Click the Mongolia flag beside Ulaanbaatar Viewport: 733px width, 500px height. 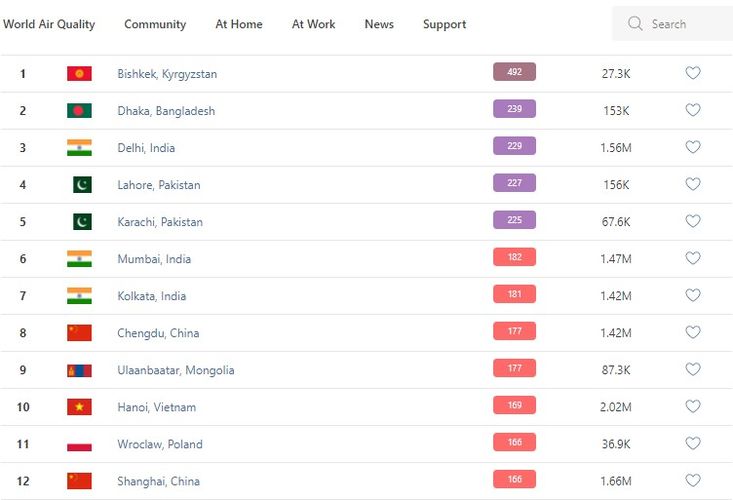(79, 370)
